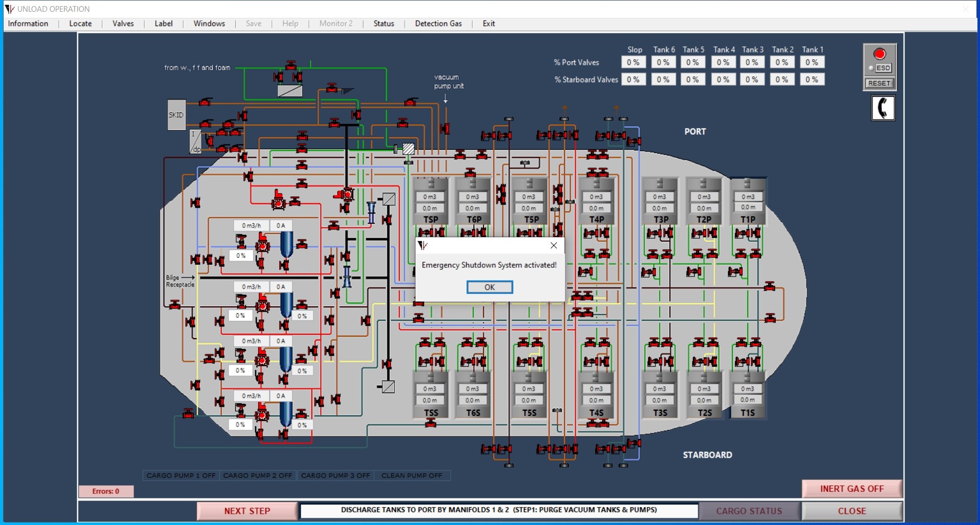Open the Information menu

28,23
